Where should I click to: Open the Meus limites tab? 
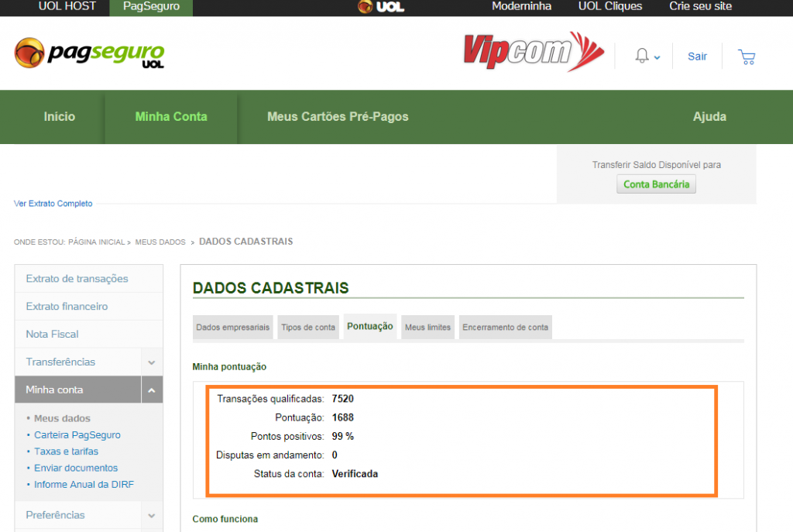[x=427, y=328]
